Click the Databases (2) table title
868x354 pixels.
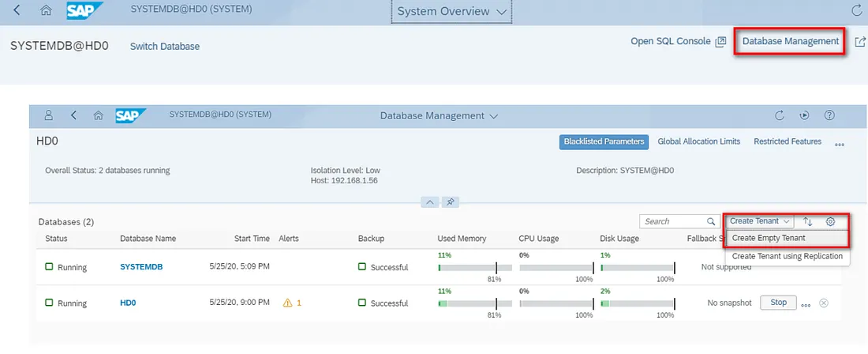point(65,222)
